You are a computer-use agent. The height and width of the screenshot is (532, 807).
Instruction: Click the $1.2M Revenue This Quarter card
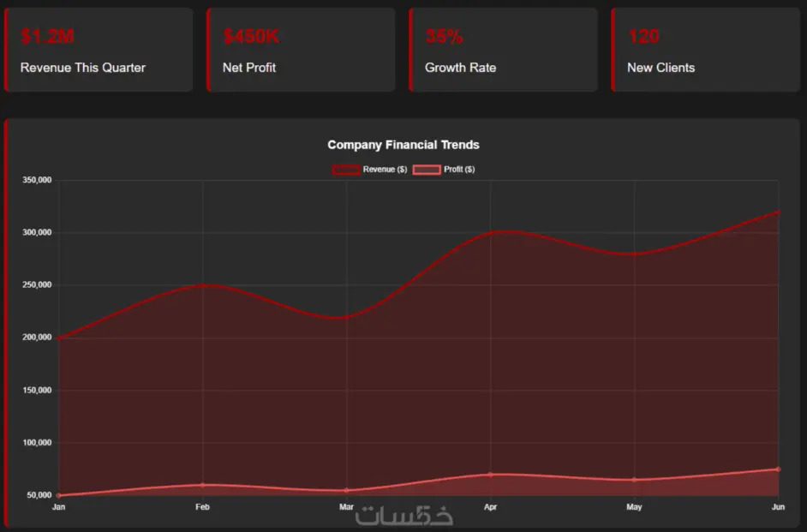[99, 49]
